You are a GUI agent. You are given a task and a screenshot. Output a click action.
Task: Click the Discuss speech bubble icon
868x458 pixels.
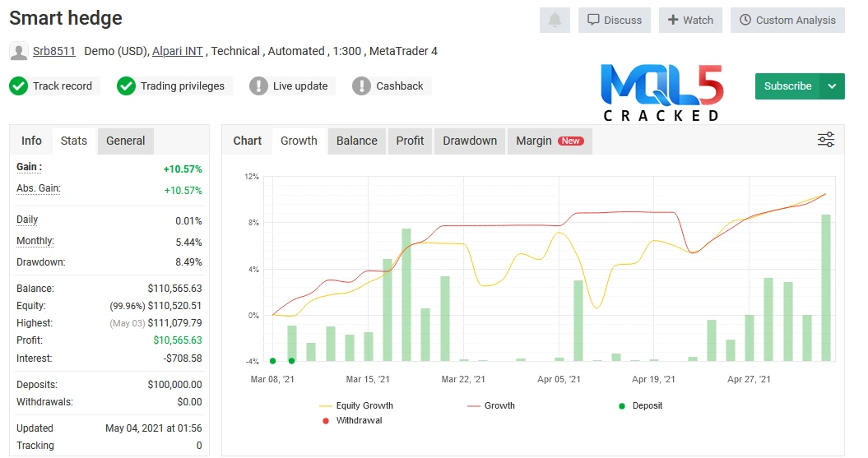(593, 20)
